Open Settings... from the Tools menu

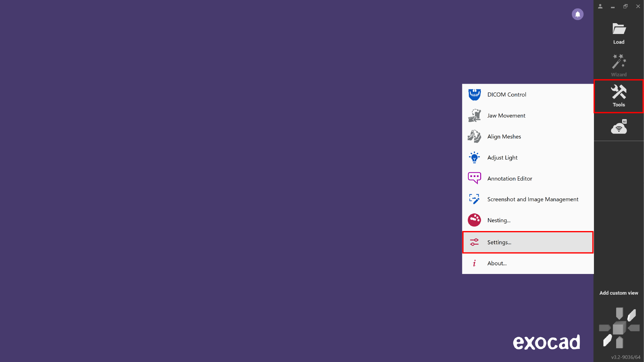pyautogui.click(x=528, y=242)
